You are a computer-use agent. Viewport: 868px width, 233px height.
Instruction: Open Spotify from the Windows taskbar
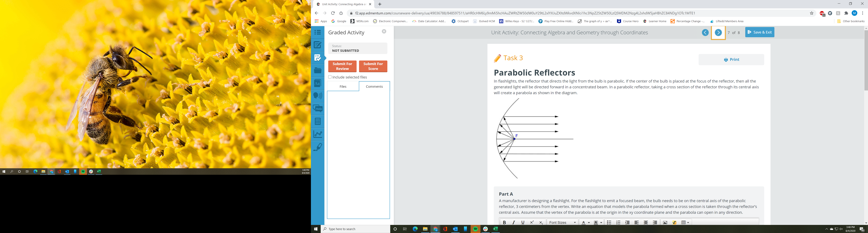coord(475,229)
